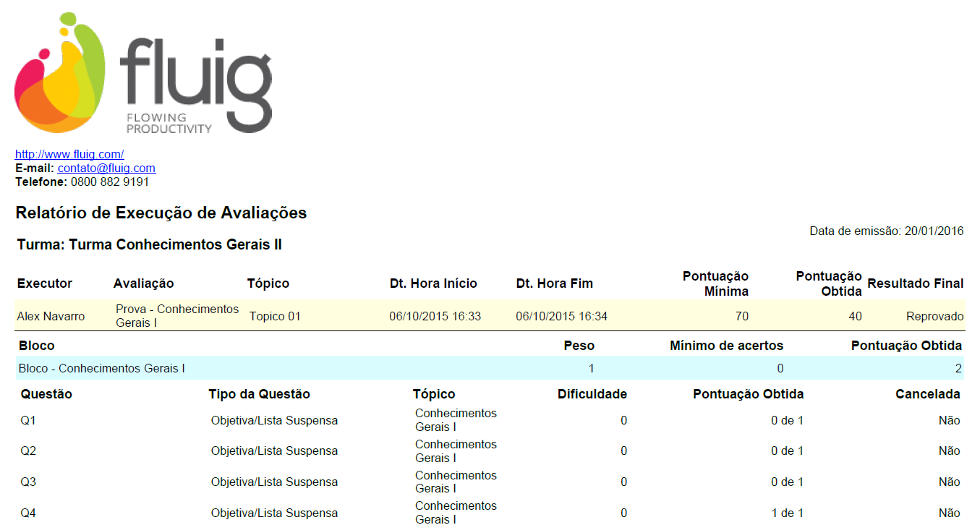Select the Alex Navarro executor cell

tap(51, 316)
